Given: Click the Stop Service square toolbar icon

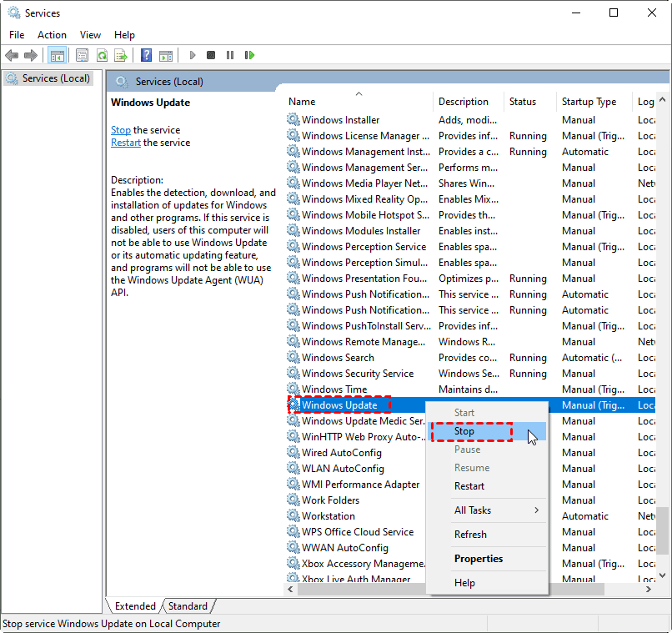Looking at the screenshot, I should click(x=211, y=56).
